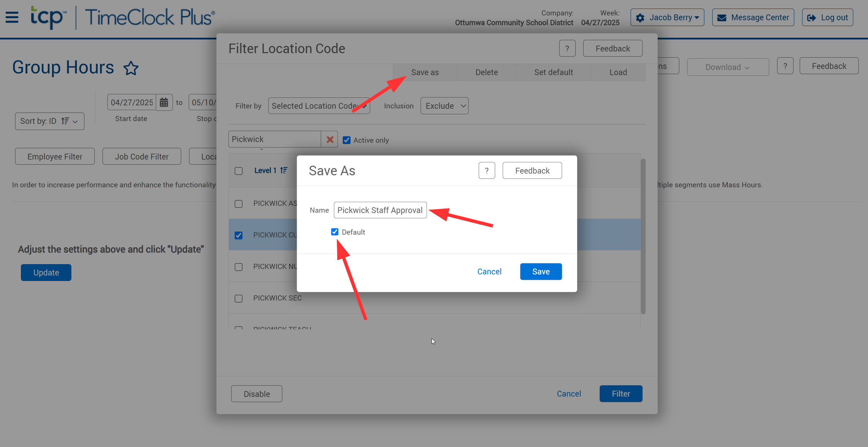This screenshot has height=447, width=868.
Task: Click the TCP TimeClock Plus logo
Action: 123,17
